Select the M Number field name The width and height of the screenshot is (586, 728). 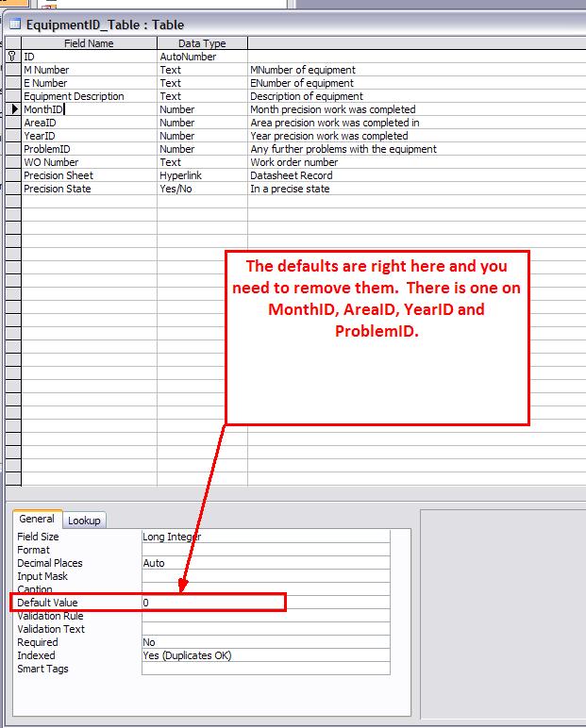pyautogui.click(x=89, y=70)
